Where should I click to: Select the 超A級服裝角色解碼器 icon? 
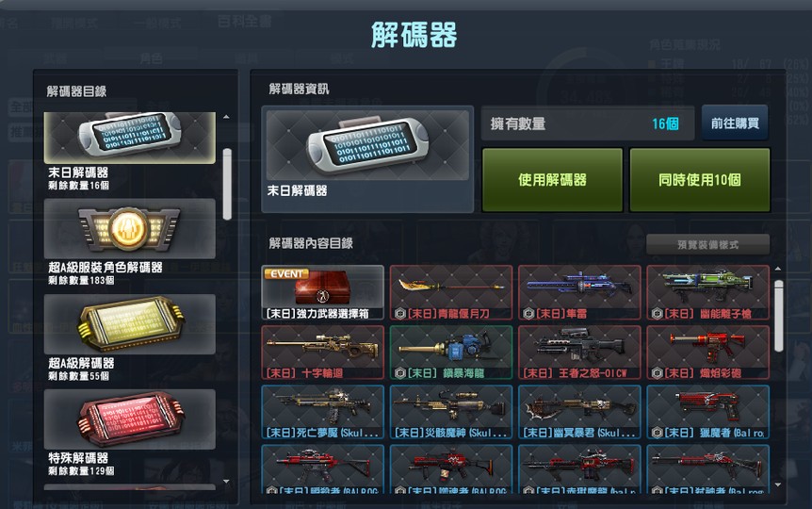tap(129, 229)
